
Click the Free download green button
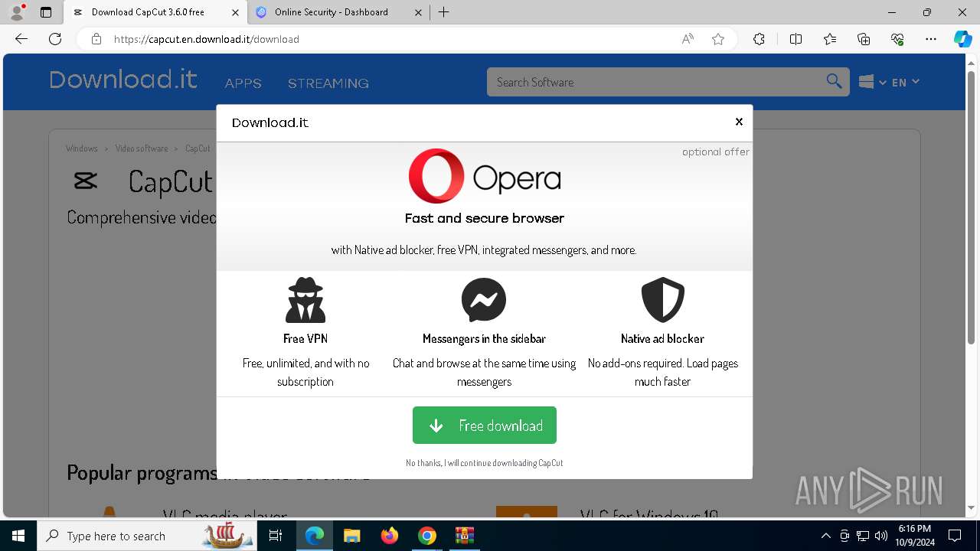click(485, 425)
